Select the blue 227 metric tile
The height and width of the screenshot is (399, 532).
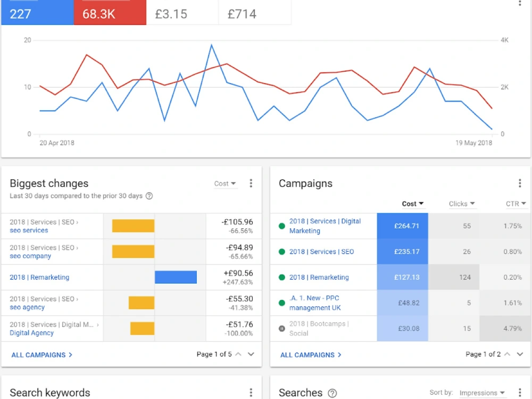click(x=37, y=12)
